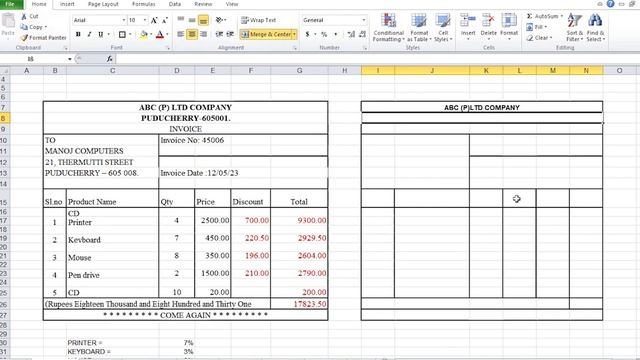This screenshot has width=640, height=360.
Task: Apply Percent Style format
Action: point(324,34)
